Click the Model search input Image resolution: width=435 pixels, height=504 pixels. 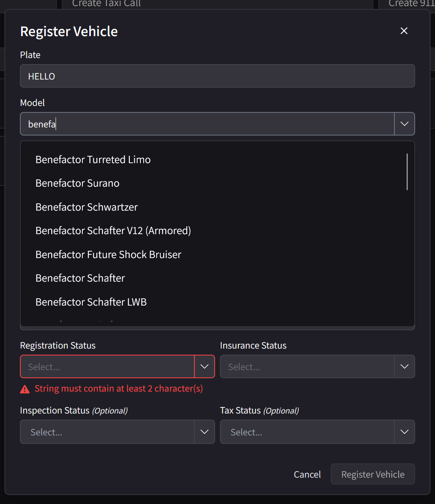[207, 124]
